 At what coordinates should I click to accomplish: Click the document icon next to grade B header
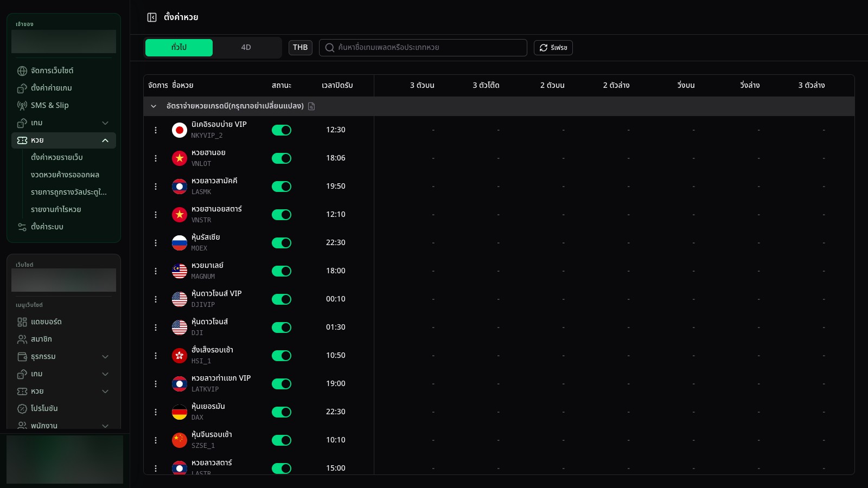point(311,106)
